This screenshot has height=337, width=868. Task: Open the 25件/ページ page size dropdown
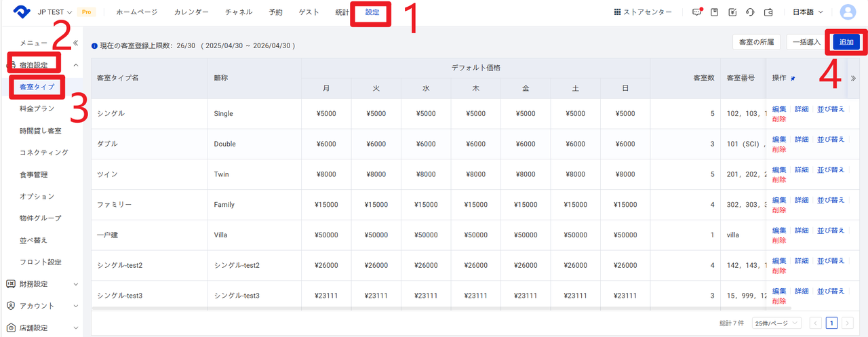tap(776, 323)
